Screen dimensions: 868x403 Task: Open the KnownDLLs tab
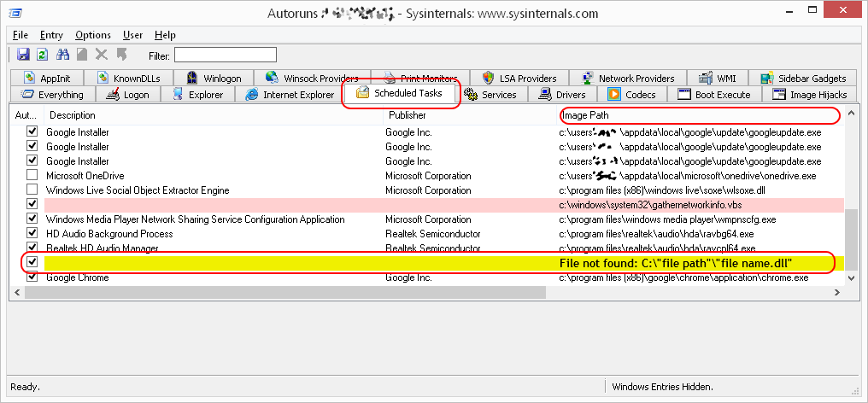129,78
